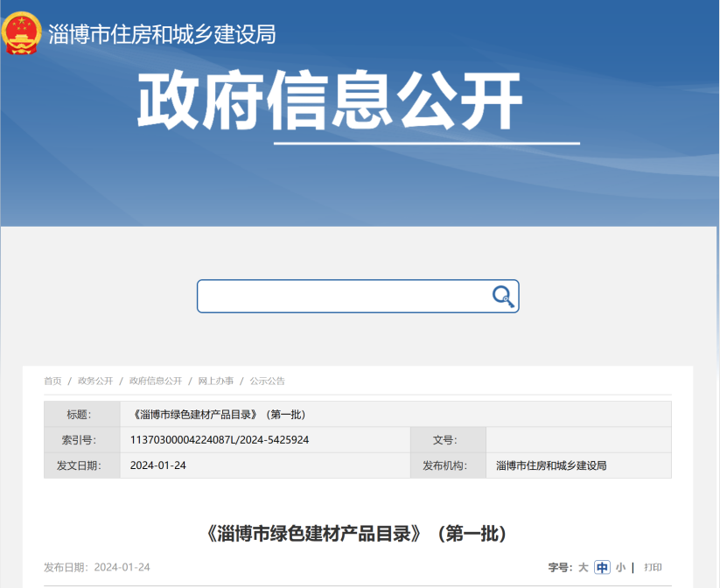Click the magnifier search icon
The image size is (720, 588).
click(x=503, y=297)
